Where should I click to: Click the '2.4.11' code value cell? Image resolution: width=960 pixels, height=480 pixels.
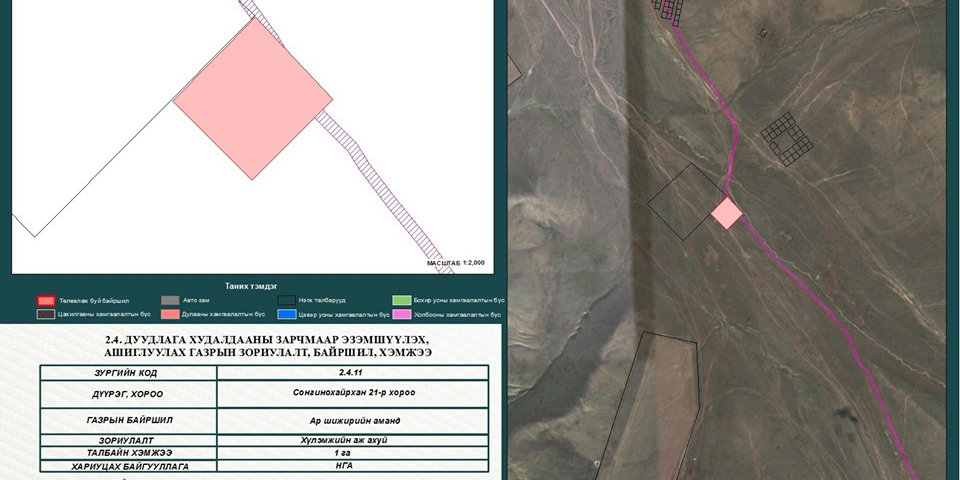[x=352, y=372]
